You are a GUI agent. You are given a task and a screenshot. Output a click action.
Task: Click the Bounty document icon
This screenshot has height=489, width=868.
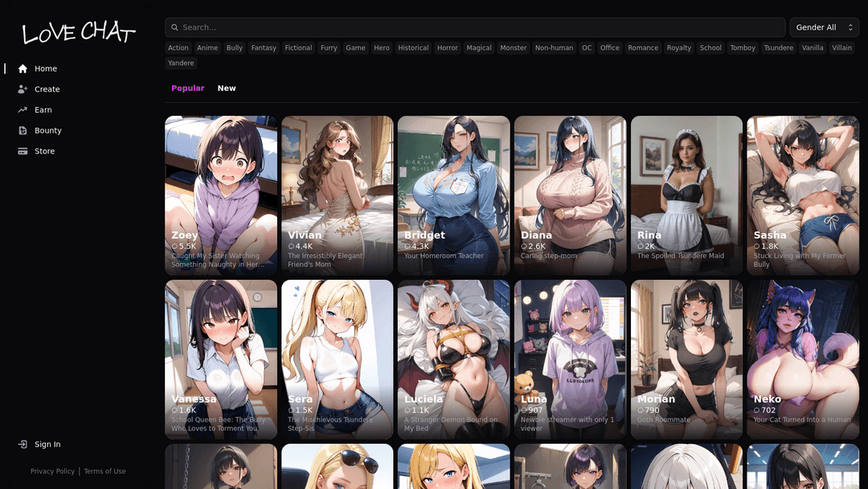[x=23, y=131]
